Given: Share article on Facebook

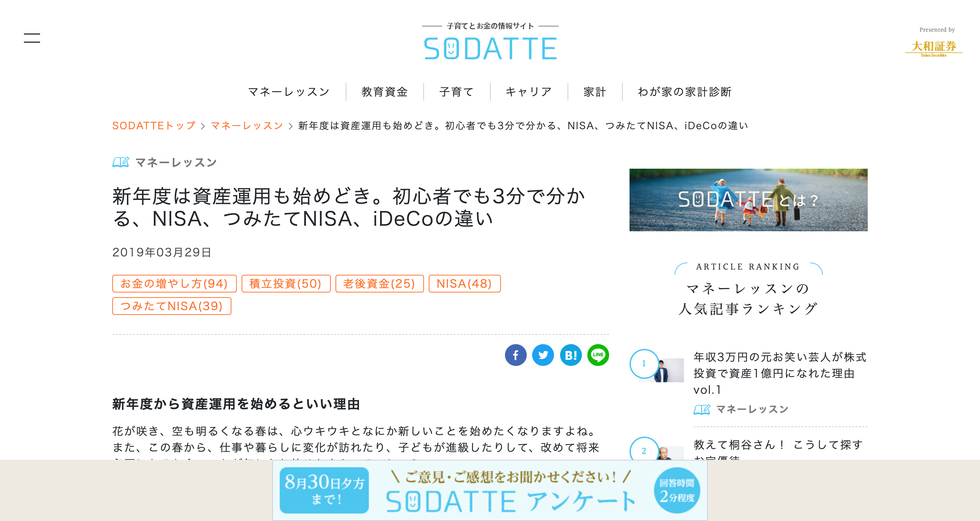Looking at the screenshot, I should pos(516,355).
